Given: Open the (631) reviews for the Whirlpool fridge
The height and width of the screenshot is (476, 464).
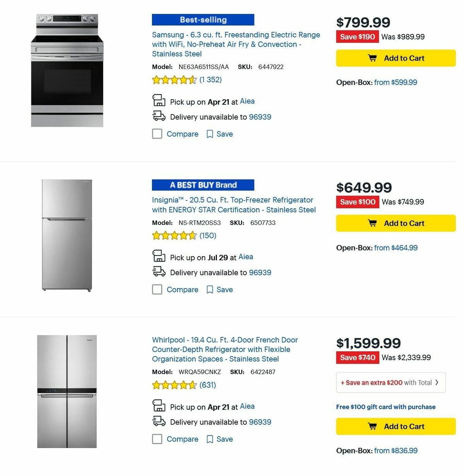Looking at the screenshot, I should tap(208, 385).
